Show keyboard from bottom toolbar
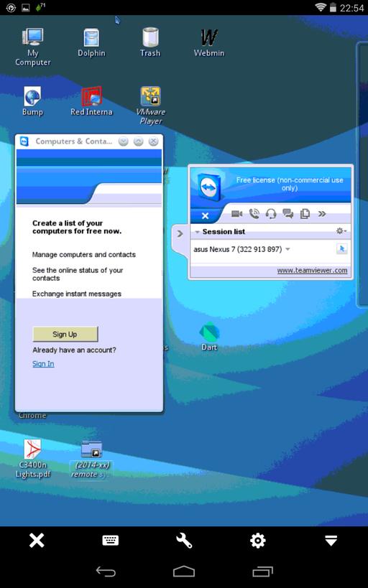This screenshot has width=368, height=588. click(x=111, y=541)
